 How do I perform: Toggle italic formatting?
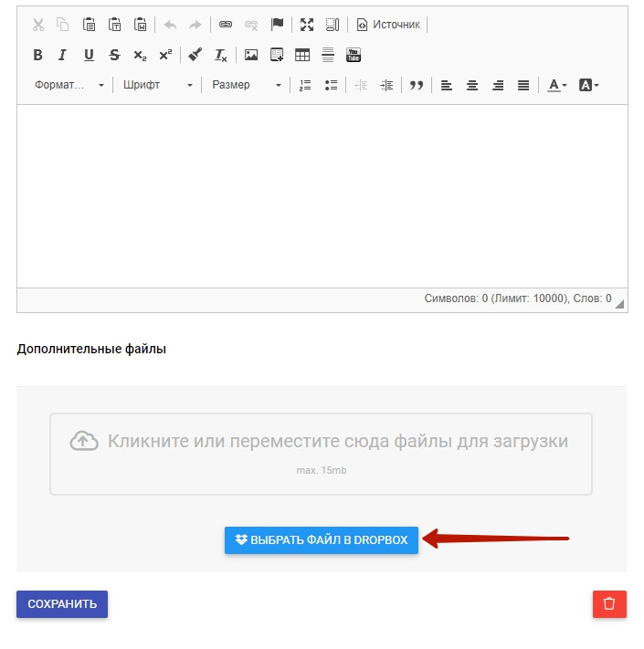click(x=63, y=55)
